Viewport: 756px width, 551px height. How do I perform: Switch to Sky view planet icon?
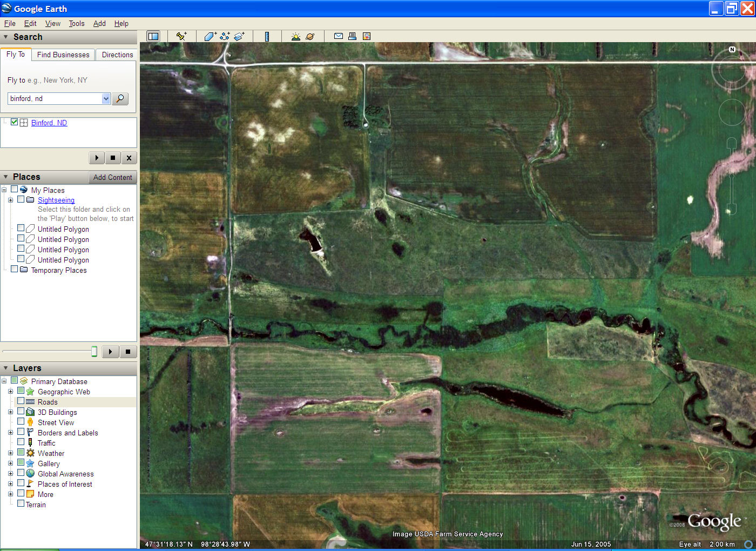tap(310, 36)
